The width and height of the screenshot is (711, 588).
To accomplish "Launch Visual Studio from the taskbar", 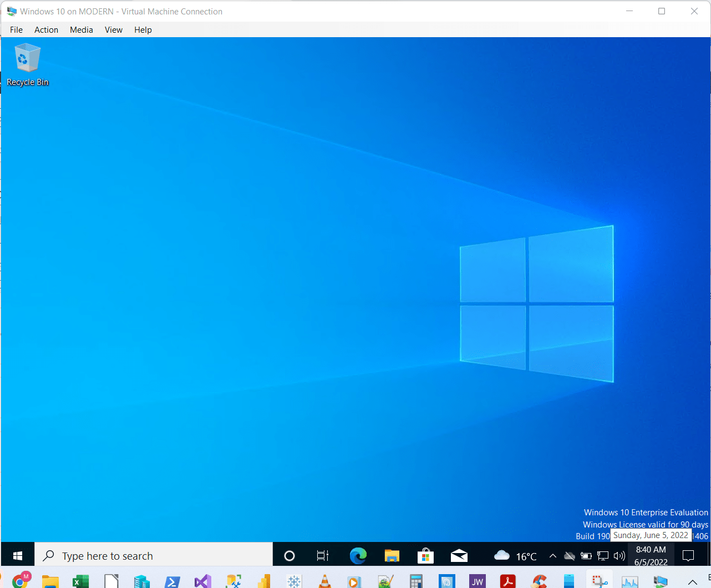I will pyautogui.click(x=202, y=581).
